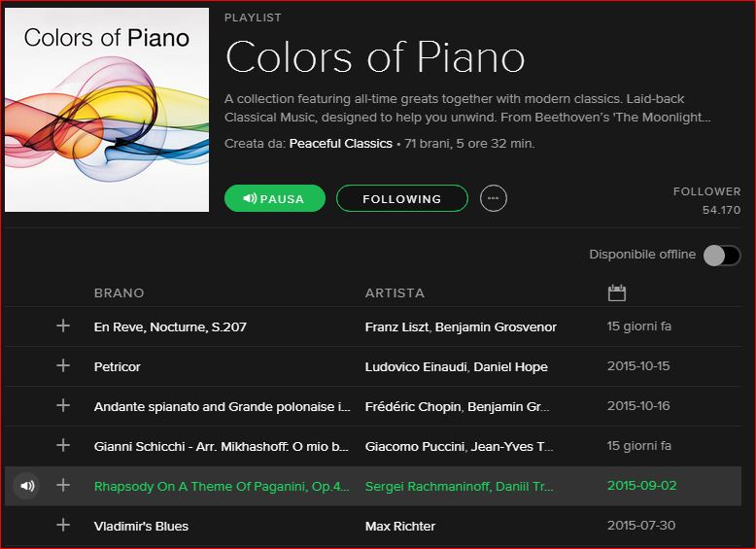
Task: Sort tracks by ARTISTA column header
Action: pyautogui.click(x=395, y=293)
